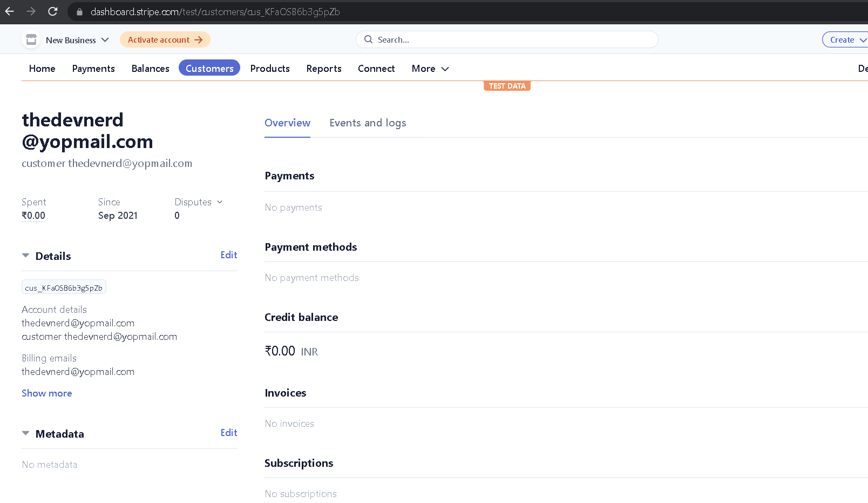Open the Products navigation item
This screenshot has width=868, height=503.
point(270,69)
